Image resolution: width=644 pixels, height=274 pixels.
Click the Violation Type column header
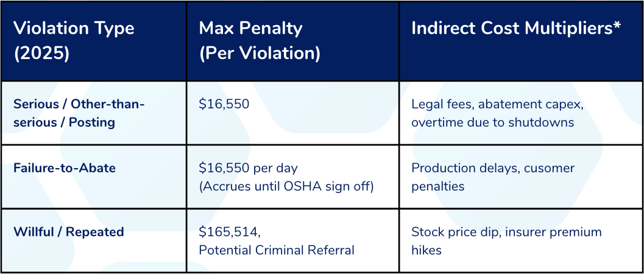point(74,29)
